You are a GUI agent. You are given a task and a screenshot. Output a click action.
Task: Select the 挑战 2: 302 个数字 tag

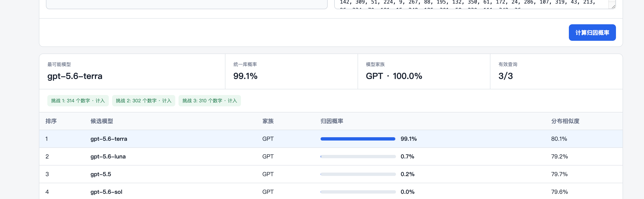(143, 101)
